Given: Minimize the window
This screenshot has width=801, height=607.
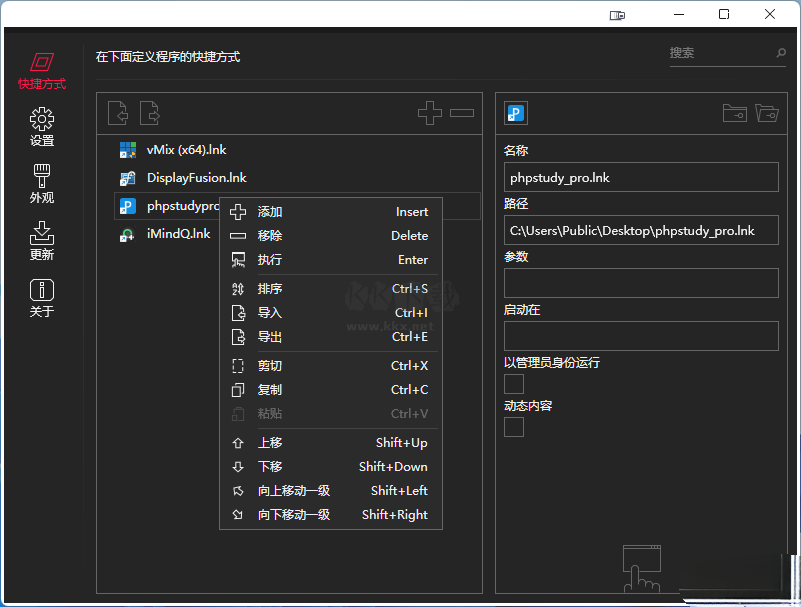Looking at the screenshot, I should pyautogui.click(x=679, y=14).
